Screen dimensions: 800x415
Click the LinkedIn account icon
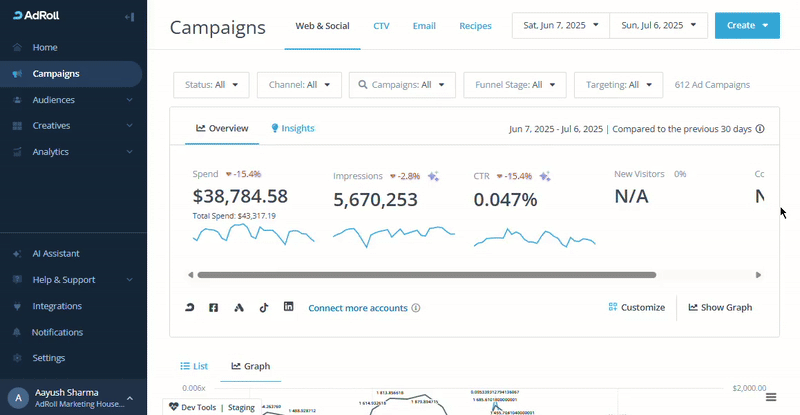point(289,307)
